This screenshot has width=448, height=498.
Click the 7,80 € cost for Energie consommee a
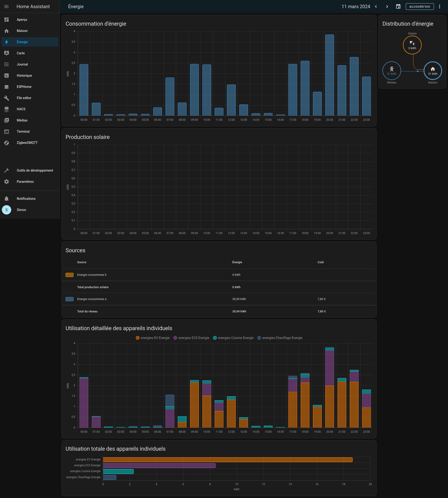[322, 299]
